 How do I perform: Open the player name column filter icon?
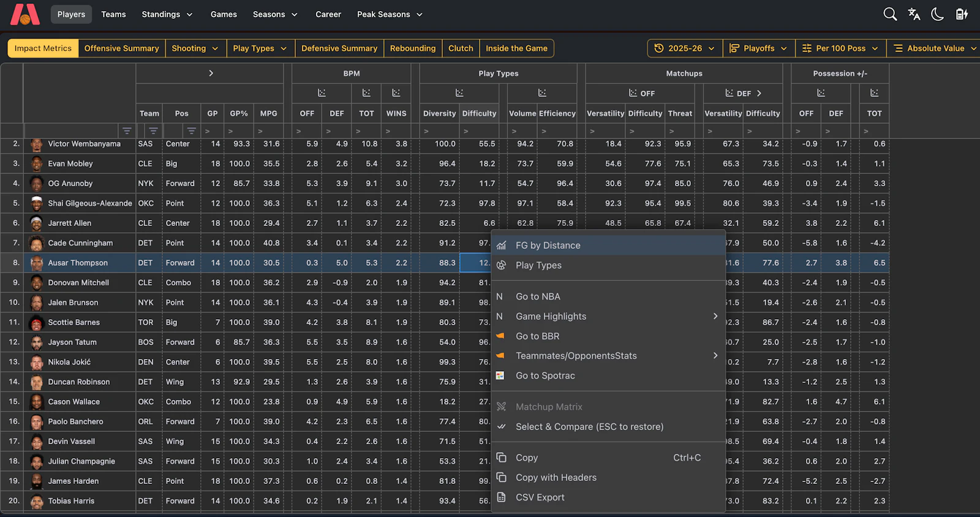[127, 131]
